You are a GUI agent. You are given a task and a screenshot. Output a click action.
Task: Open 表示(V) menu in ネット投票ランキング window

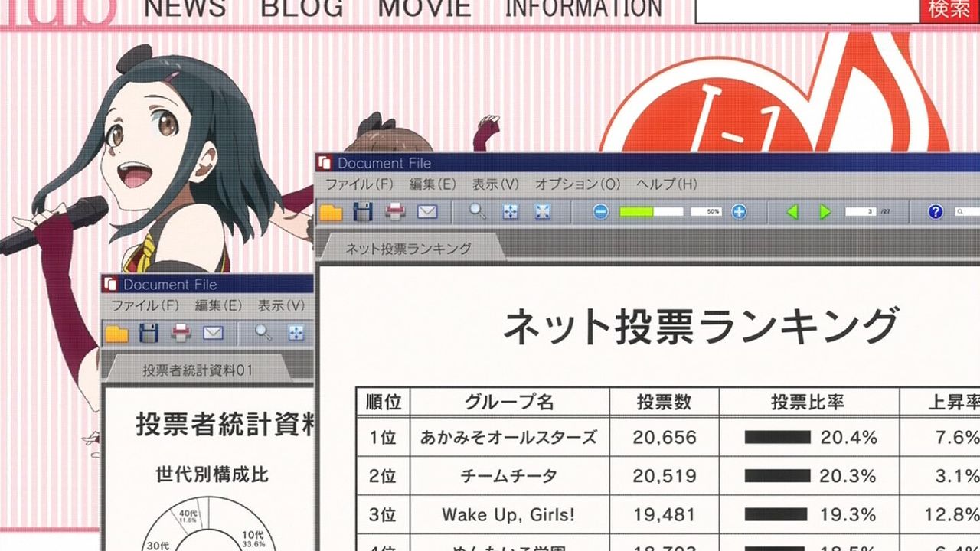tap(495, 184)
